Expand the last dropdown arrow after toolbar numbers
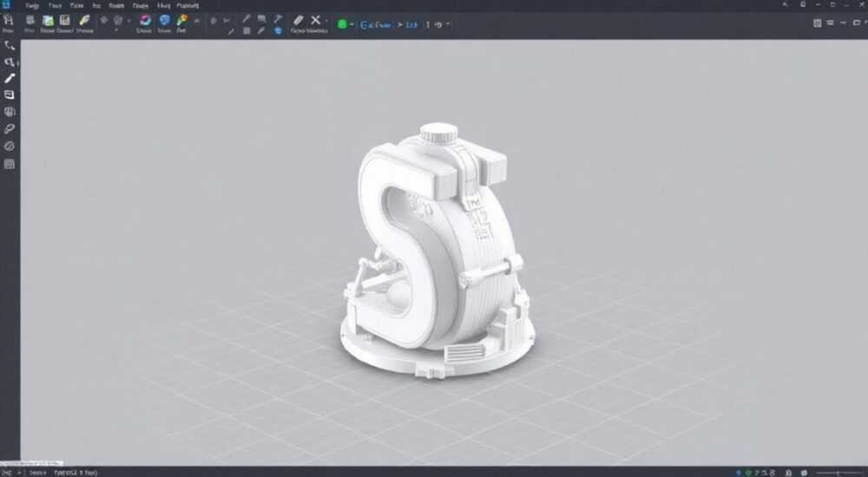The image size is (868, 477). [x=448, y=25]
